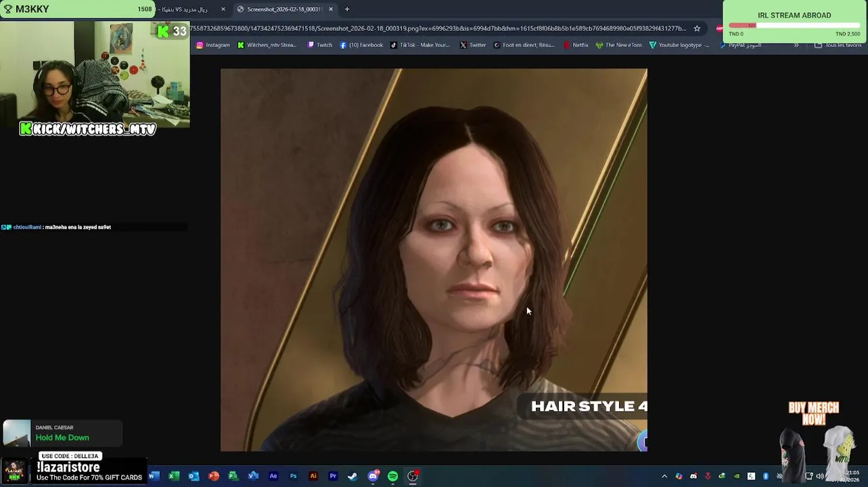Launch Illustrator from taskbar
Image resolution: width=868 pixels, height=487 pixels.
[313, 476]
